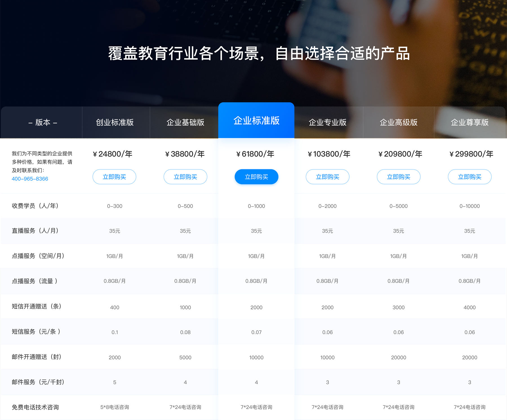
Task: Purchase the 企业基础版 plan via 立即购买
Action: [x=185, y=177]
